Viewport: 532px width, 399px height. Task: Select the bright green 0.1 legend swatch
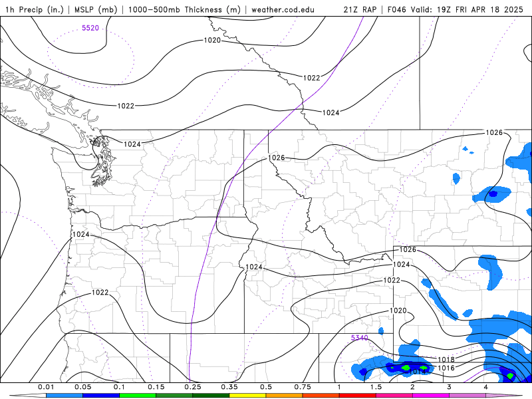[x=138, y=396]
